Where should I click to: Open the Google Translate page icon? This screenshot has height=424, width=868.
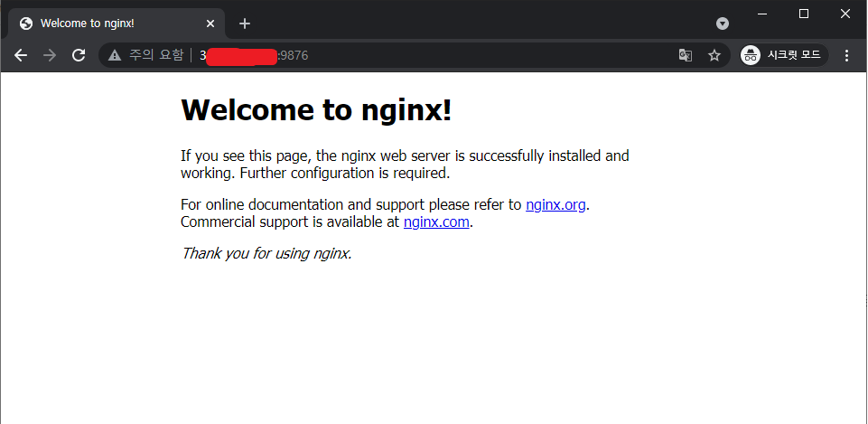coord(686,55)
